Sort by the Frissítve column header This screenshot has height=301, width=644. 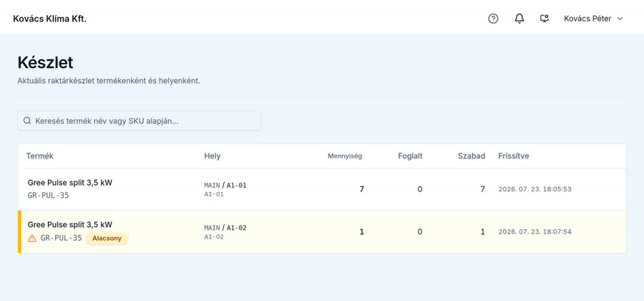(513, 156)
